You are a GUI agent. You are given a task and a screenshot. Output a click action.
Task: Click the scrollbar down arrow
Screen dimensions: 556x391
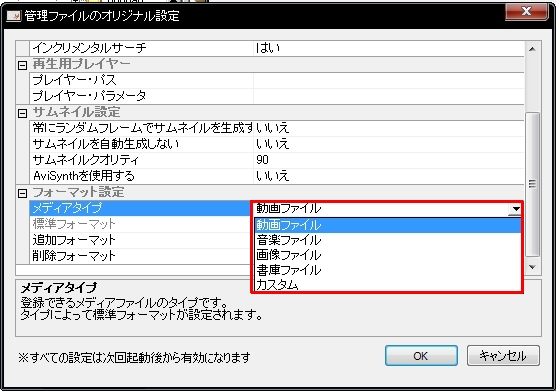532,267
